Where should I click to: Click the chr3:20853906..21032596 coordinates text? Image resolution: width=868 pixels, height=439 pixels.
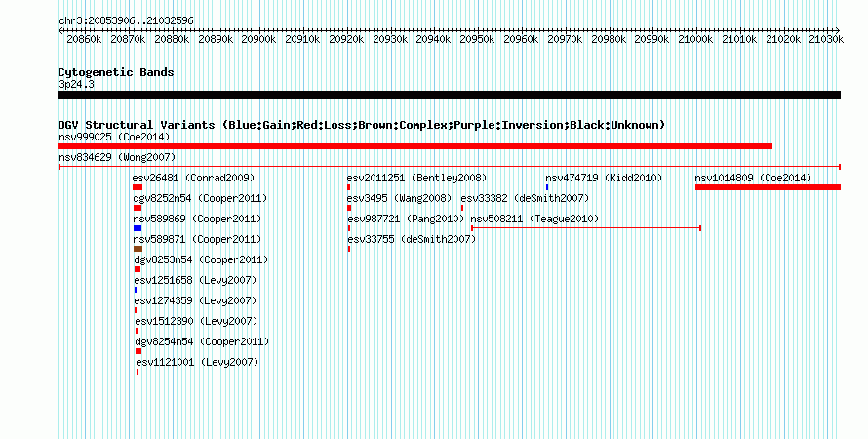click(x=126, y=20)
